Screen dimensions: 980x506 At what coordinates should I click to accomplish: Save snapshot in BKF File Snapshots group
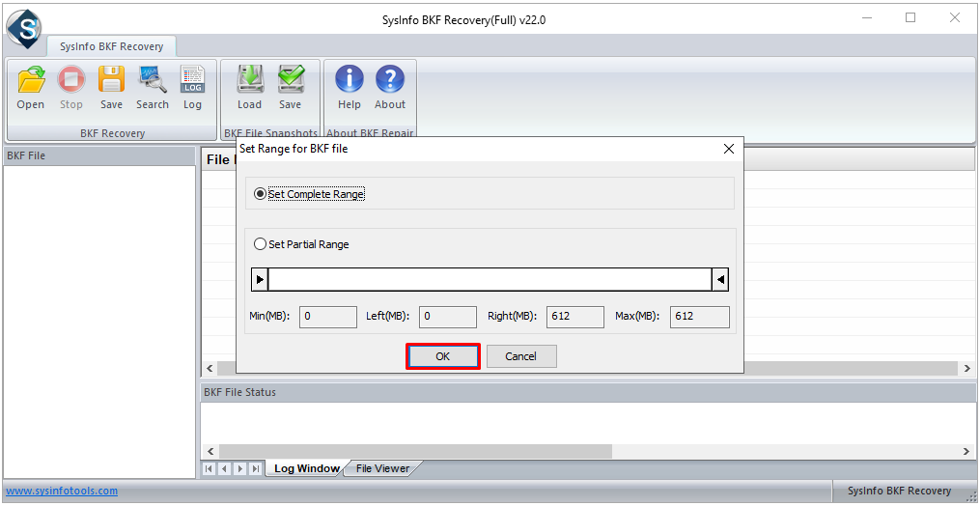click(x=290, y=88)
